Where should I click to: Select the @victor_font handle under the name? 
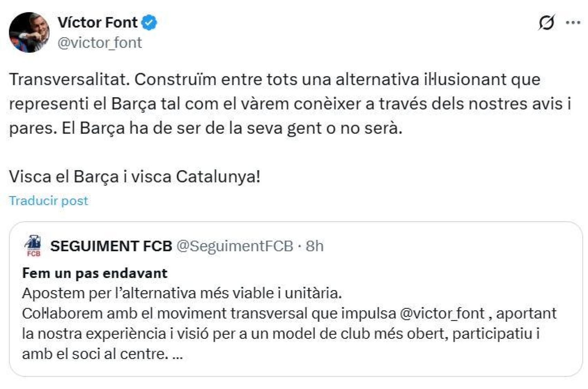pos(100,43)
